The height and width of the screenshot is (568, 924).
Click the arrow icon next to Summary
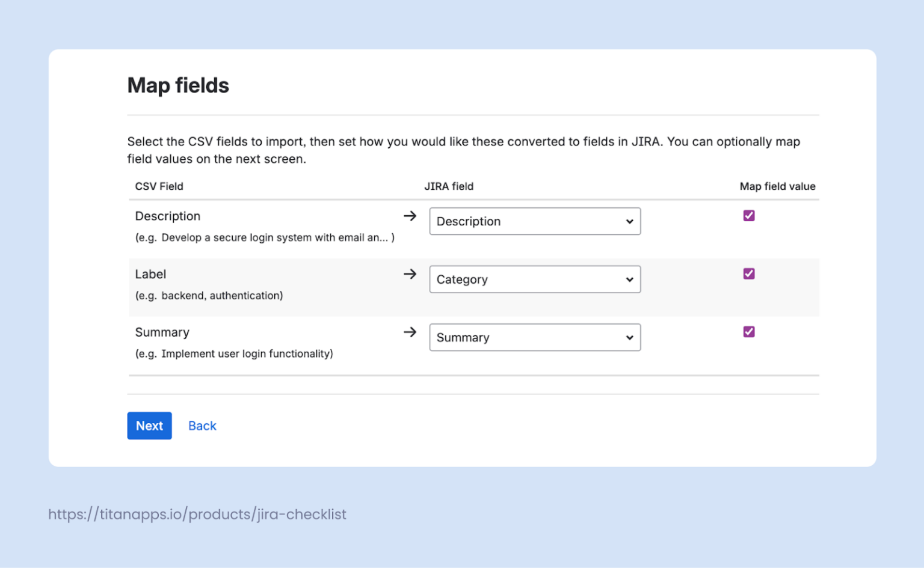tap(410, 332)
